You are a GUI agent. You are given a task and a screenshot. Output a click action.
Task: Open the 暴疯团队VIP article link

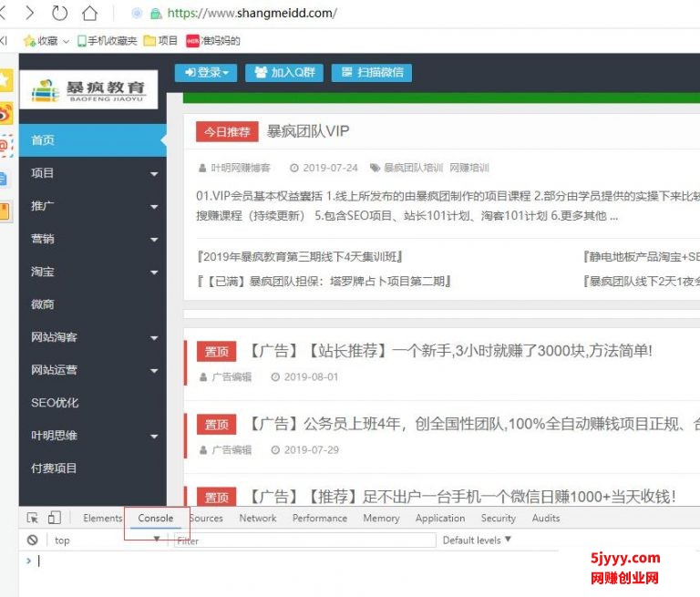307,131
